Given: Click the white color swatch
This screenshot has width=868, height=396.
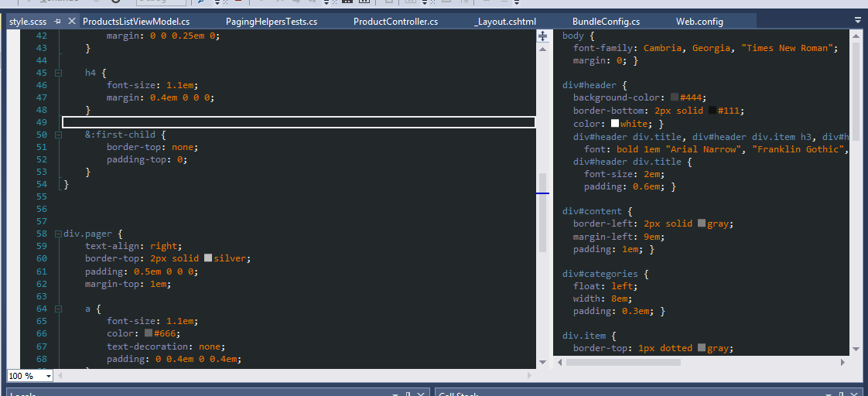Looking at the screenshot, I should tap(614, 123).
